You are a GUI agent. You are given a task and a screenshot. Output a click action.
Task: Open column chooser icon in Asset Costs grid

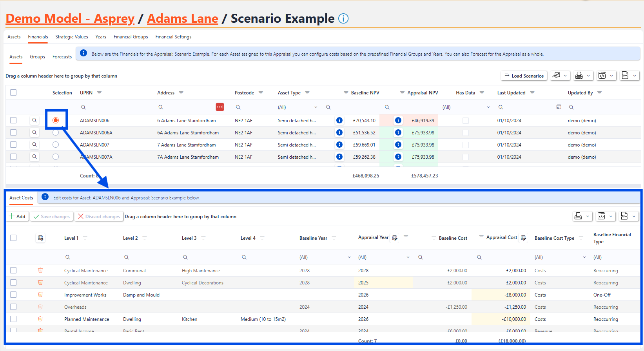tap(40, 238)
